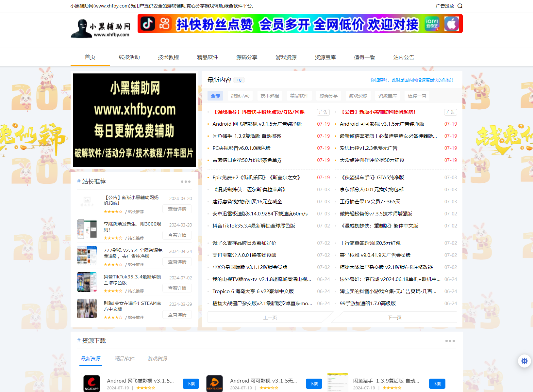Screen dimensions: 533x392
Task: Switch to 精品软件 tab in 资源下载
Action: pyautogui.click(x=125, y=358)
